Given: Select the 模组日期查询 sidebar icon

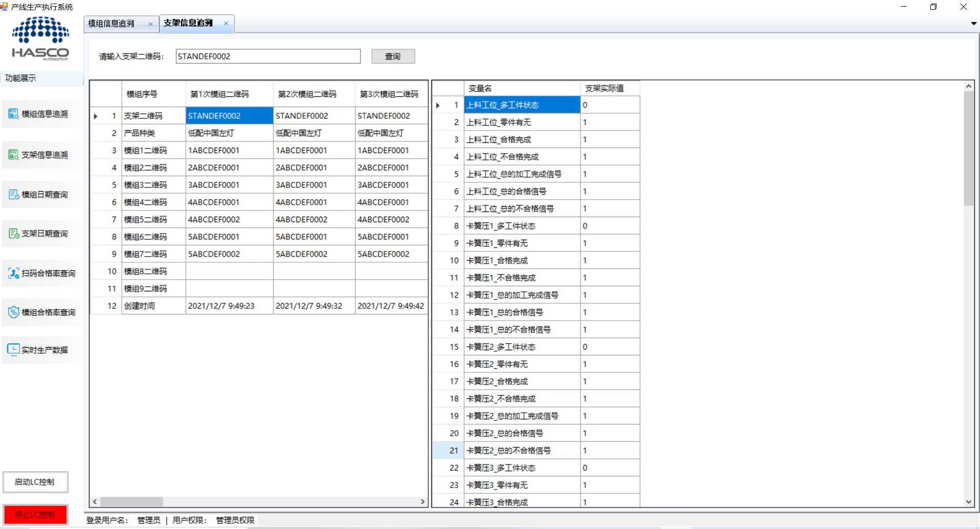Looking at the screenshot, I should coord(13,195).
